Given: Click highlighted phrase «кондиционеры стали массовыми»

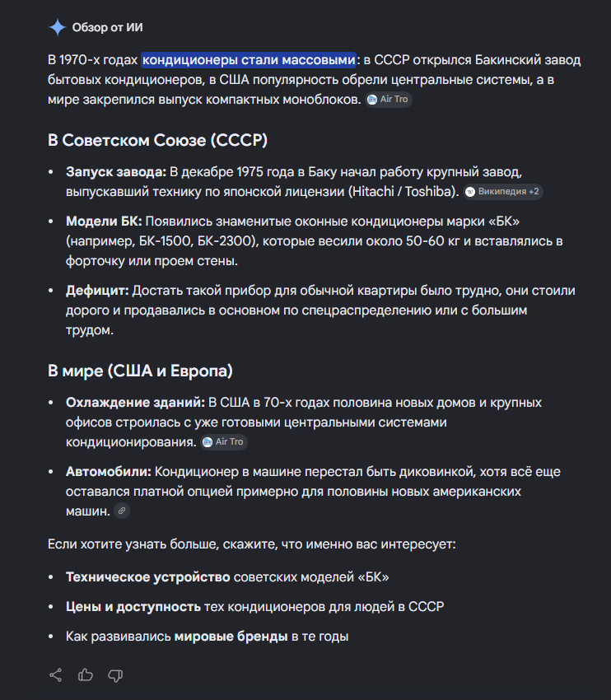Looking at the screenshot, I should click(x=249, y=60).
